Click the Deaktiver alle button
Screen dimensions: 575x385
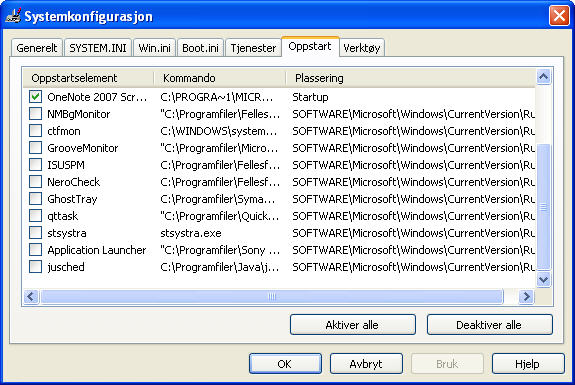pyautogui.click(x=489, y=324)
